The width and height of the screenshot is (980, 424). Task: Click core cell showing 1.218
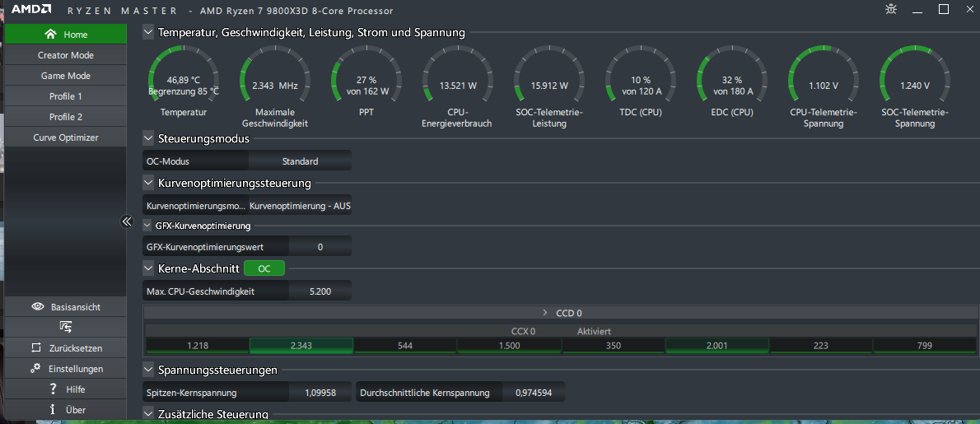[198, 345]
